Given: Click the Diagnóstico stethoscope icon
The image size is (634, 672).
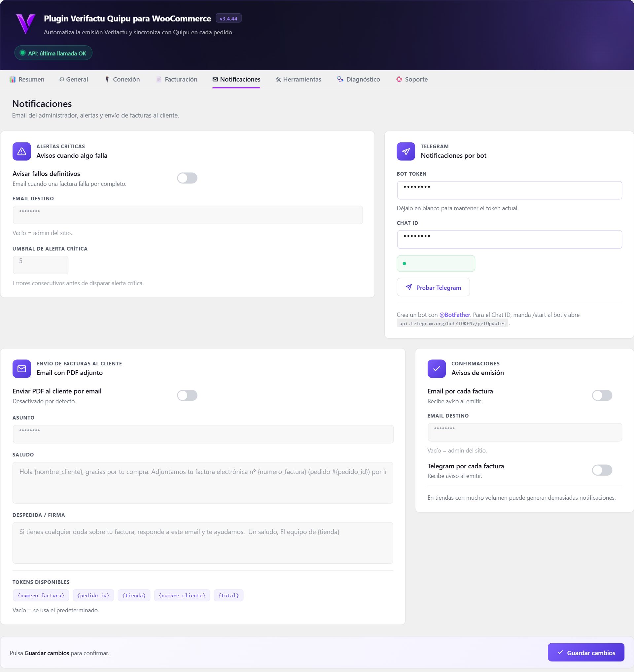Looking at the screenshot, I should coord(340,80).
